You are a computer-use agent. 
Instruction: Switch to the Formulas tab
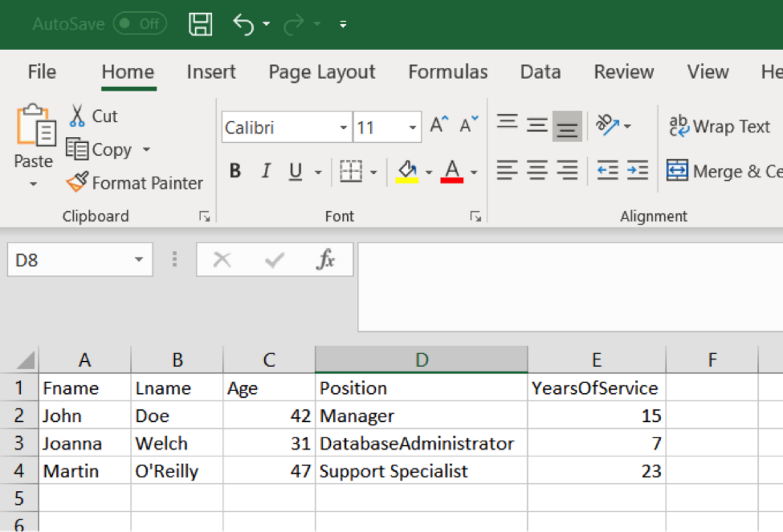448,72
